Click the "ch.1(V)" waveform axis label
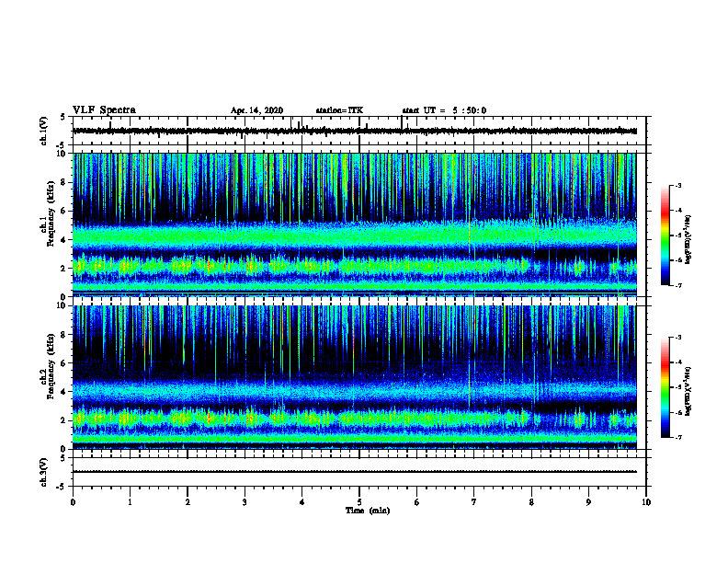Screen dimensions: 728x563 [x=44, y=131]
